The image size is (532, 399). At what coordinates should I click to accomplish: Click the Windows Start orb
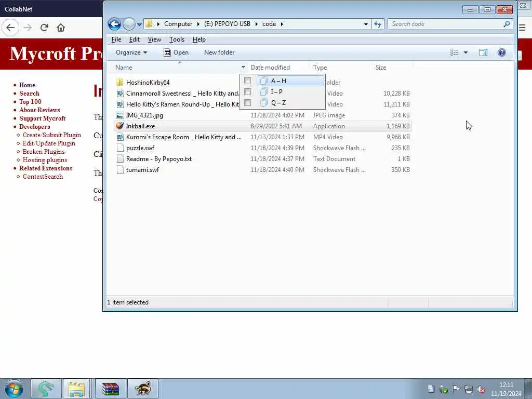tap(14, 389)
